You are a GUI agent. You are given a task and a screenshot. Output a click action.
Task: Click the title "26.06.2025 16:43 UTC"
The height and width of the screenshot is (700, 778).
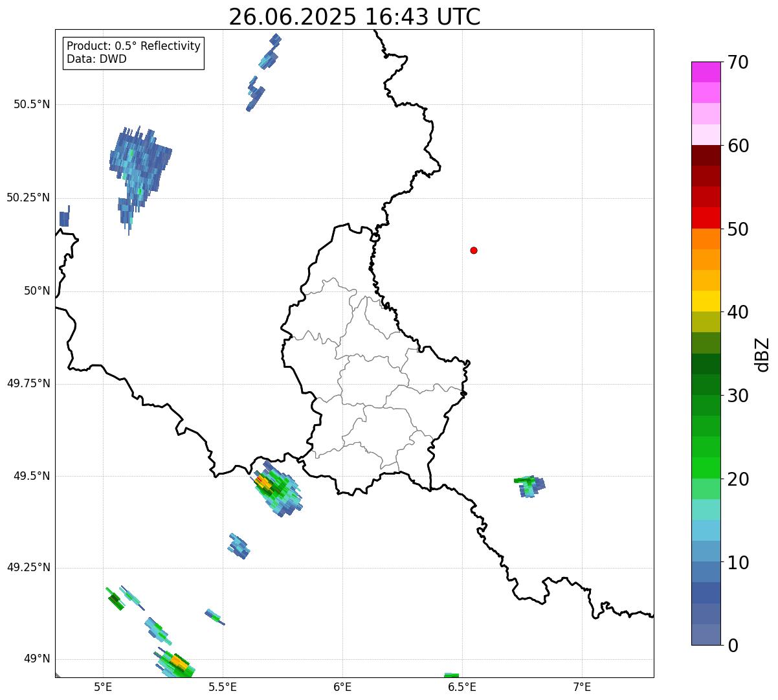[355, 17]
